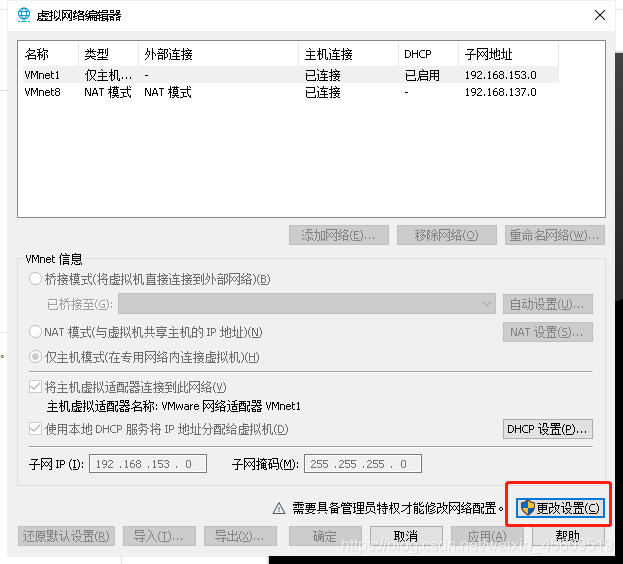
Task: Select NAT 模式 radio button
Action: click(x=35, y=332)
